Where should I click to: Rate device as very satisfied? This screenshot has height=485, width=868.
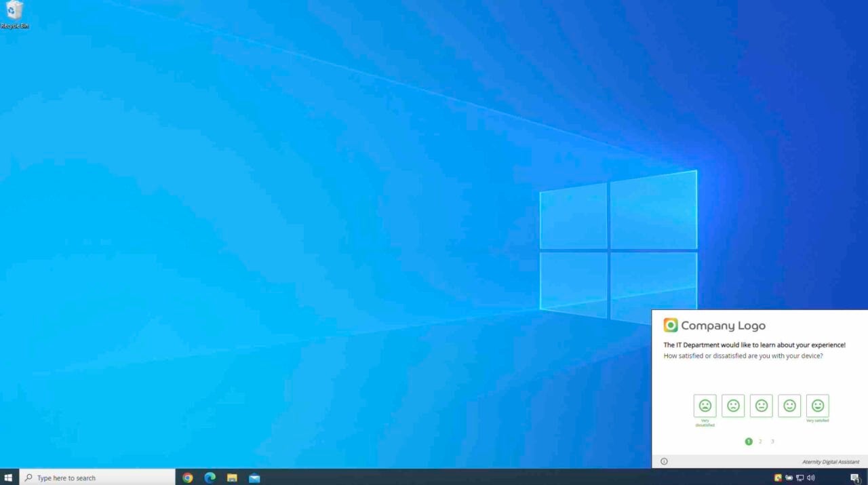click(x=817, y=406)
